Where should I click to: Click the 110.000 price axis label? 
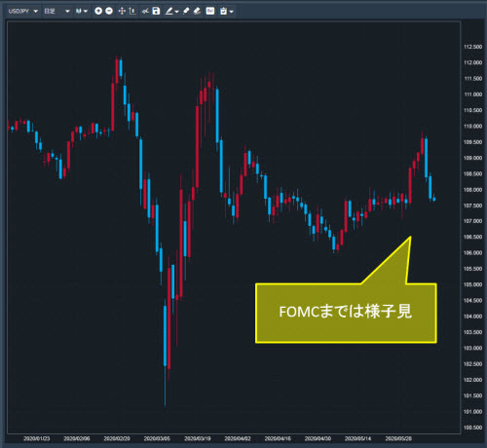point(472,126)
